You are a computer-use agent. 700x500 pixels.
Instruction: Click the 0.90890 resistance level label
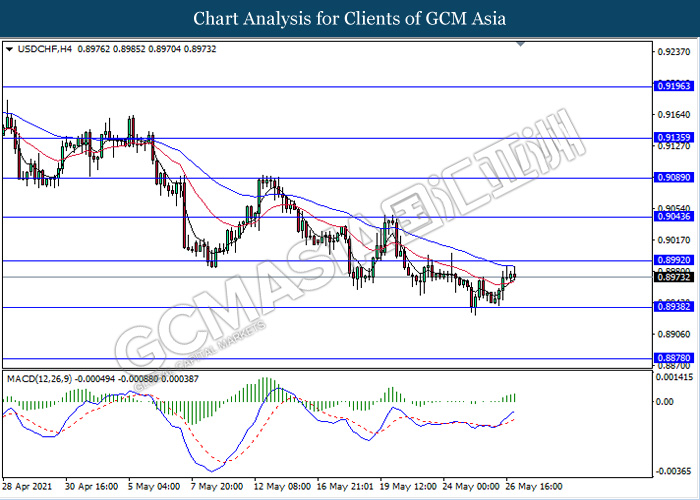pyautogui.click(x=674, y=178)
